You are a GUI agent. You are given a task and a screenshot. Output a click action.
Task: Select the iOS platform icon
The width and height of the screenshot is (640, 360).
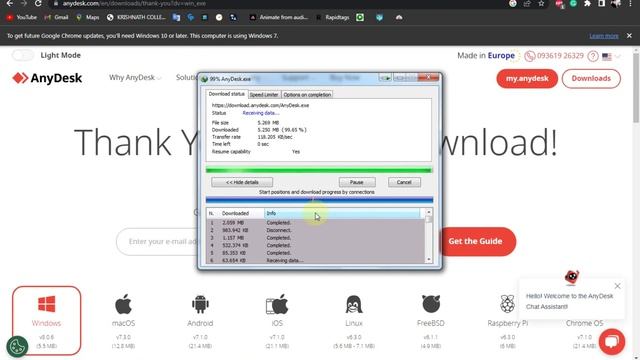(277, 304)
